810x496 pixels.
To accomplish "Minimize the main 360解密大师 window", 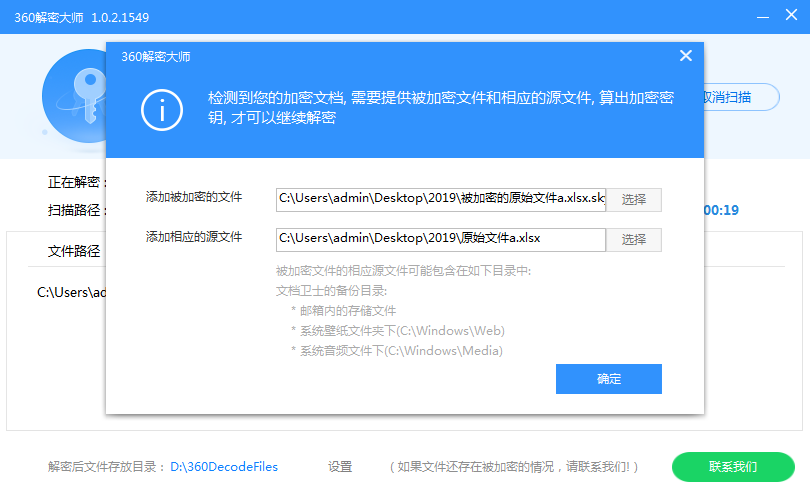I will coord(763,17).
